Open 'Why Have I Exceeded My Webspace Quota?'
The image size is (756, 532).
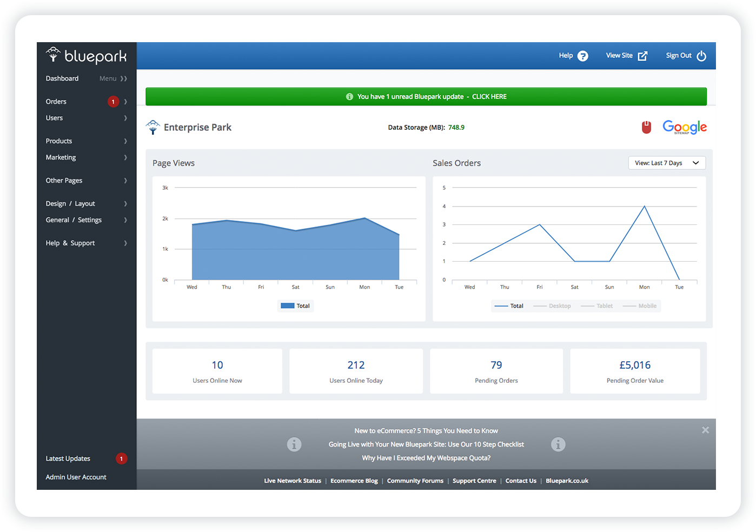(x=426, y=458)
